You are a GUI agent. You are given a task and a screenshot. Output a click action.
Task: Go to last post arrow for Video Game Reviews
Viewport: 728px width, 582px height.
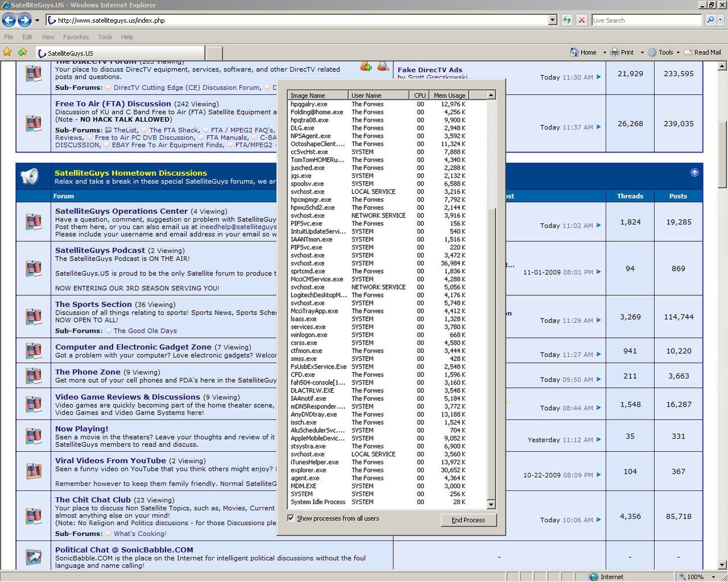(x=598, y=408)
